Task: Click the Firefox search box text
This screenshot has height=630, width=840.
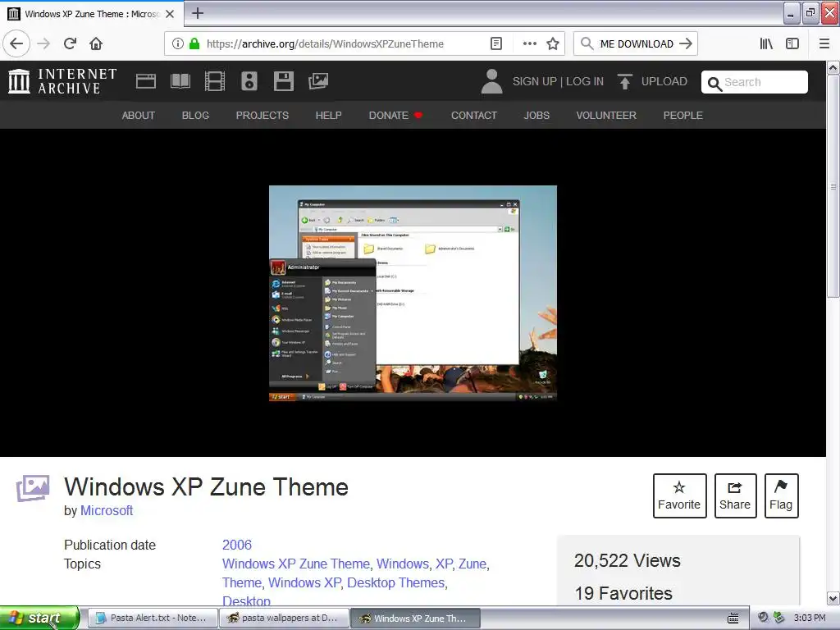Action: (x=637, y=44)
